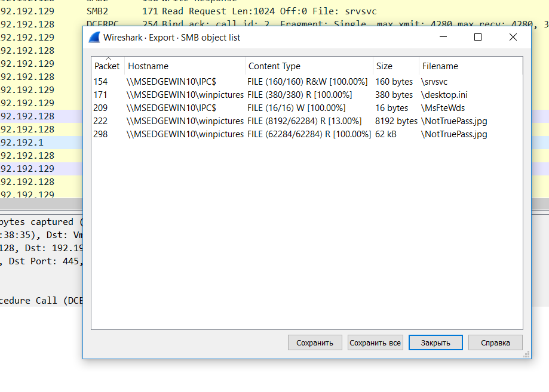This screenshot has height=392, width=549.
Task: Select the \NotTruePass.jpg entry in packet 222 row
Action: point(454,121)
